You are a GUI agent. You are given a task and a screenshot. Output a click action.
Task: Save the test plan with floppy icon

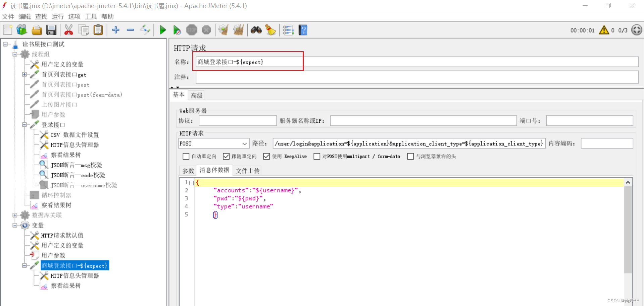pyautogui.click(x=51, y=30)
